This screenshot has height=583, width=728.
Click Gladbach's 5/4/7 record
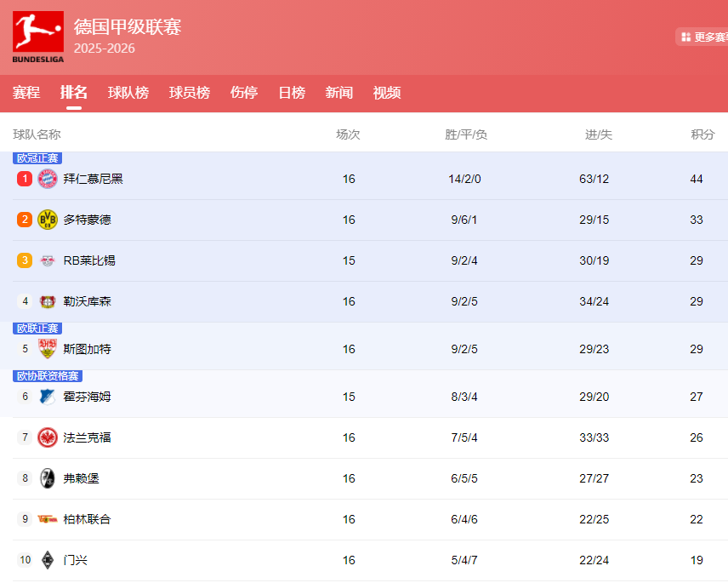tap(464, 560)
